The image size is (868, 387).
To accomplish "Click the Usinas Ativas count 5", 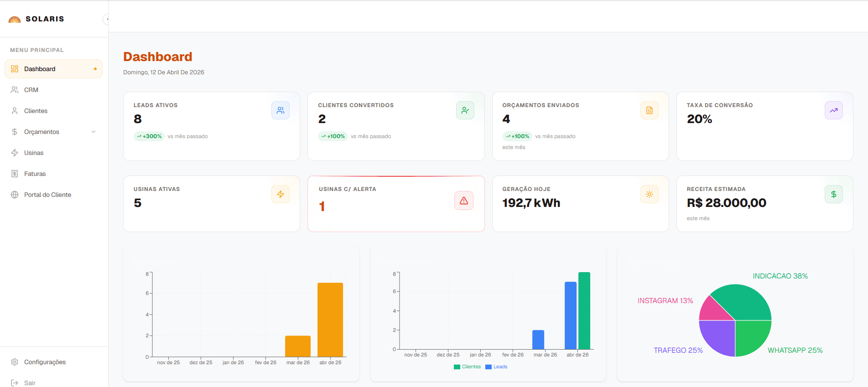I will click(x=138, y=203).
